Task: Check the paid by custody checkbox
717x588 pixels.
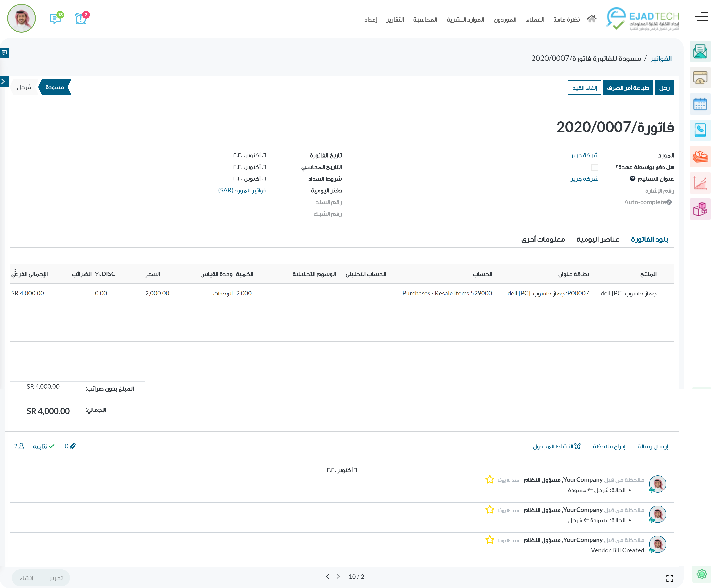Action: (x=594, y=168)
